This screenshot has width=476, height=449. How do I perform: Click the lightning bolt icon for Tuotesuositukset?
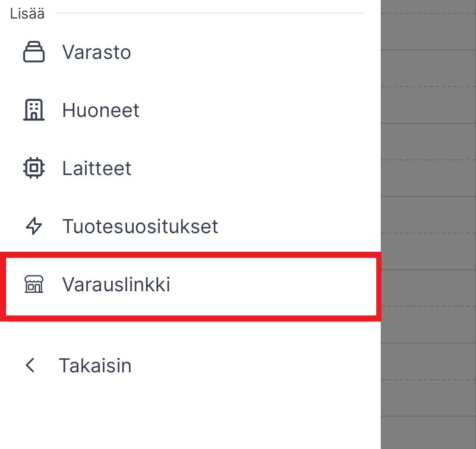point(34,227)
